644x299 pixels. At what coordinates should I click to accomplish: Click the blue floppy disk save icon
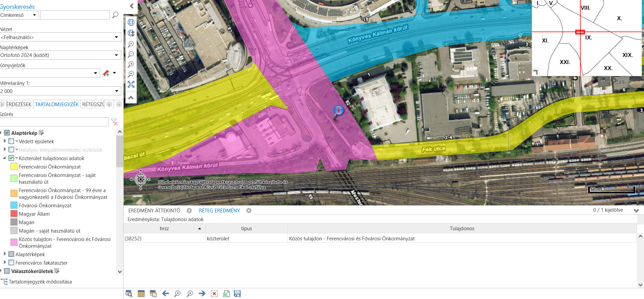[x=237, y=294]
